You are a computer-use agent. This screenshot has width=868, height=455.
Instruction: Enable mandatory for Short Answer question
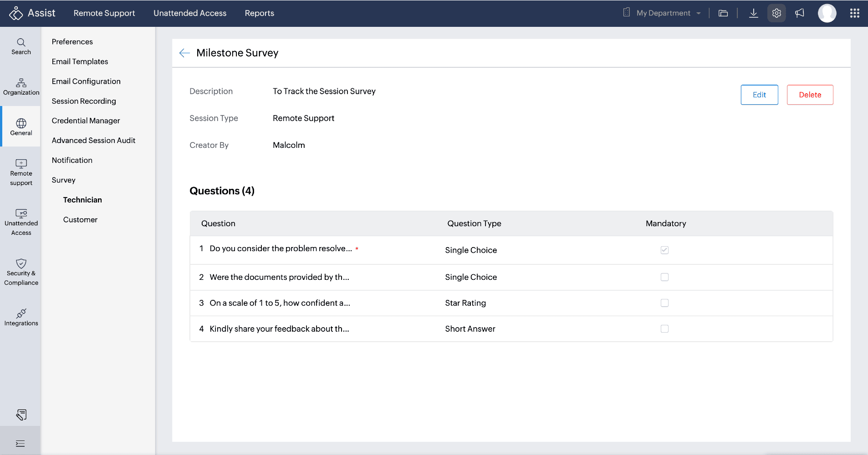click(x=664, y=329)
